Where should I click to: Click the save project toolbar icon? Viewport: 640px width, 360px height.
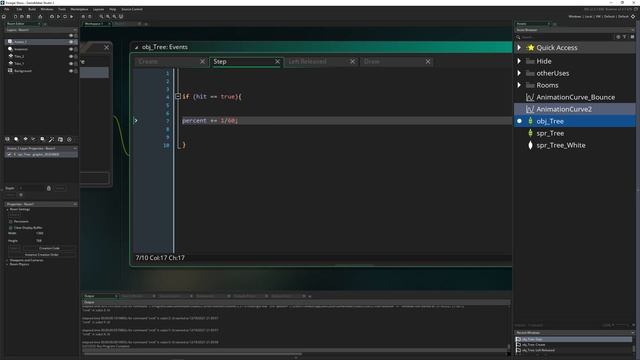tap(29, 16)
